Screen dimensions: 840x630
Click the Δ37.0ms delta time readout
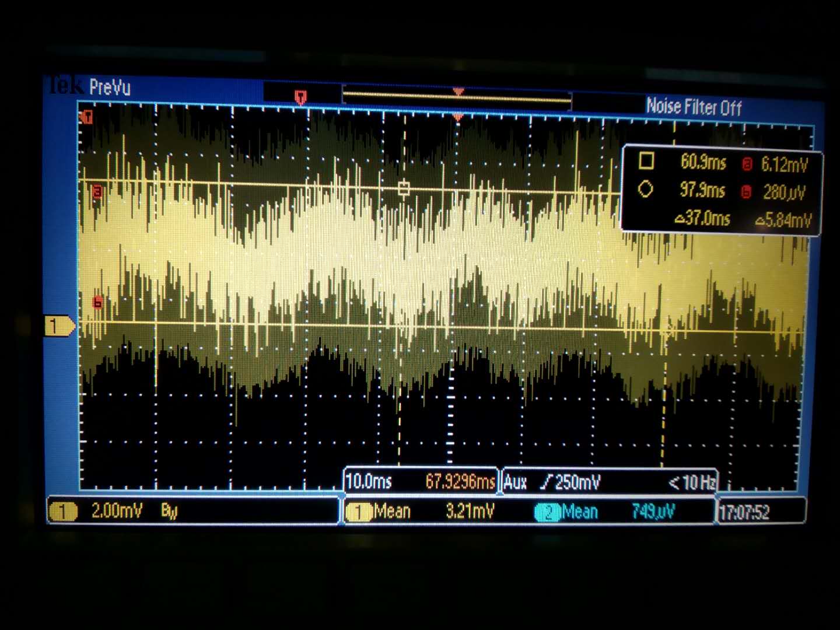pyautogui.click(x=702, y=218)
